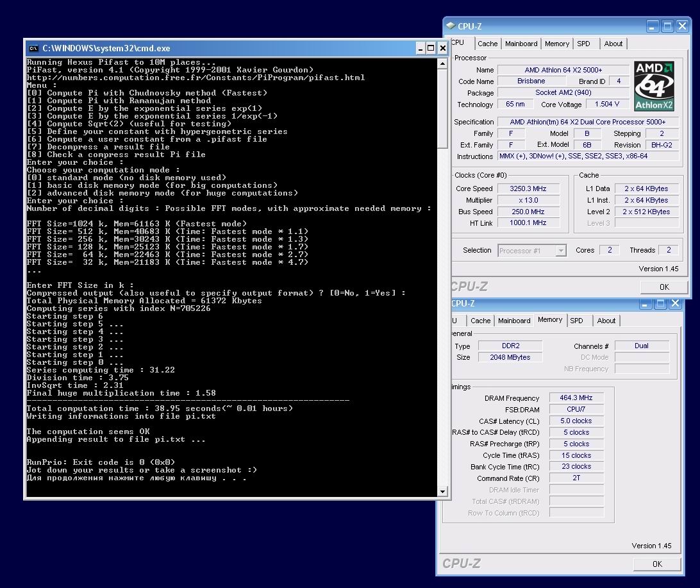Click 'Series computing time : 31.22' line

coord(101,370)
